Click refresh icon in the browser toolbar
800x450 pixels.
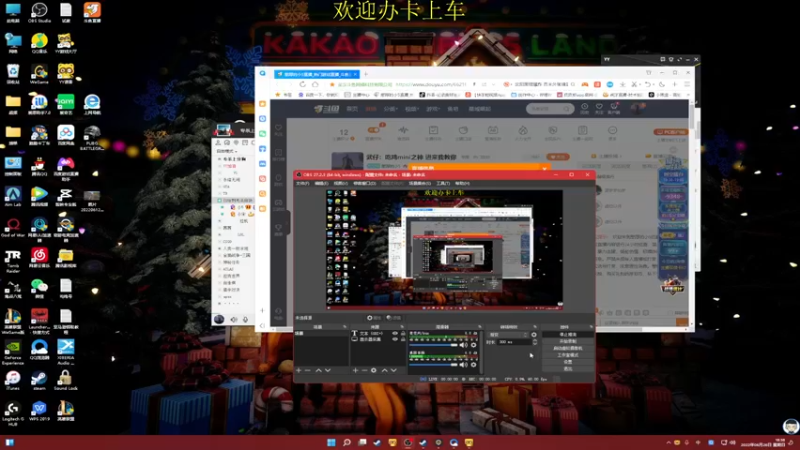[303, 84]
